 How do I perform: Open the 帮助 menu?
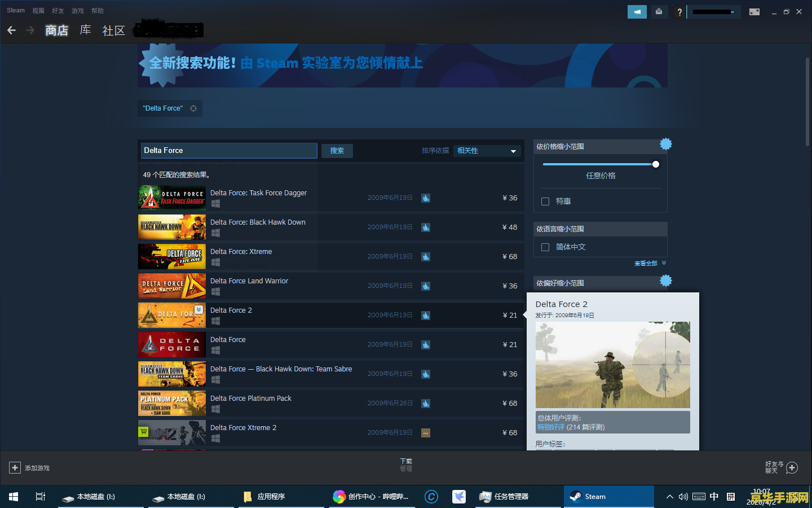coord(98,11)
